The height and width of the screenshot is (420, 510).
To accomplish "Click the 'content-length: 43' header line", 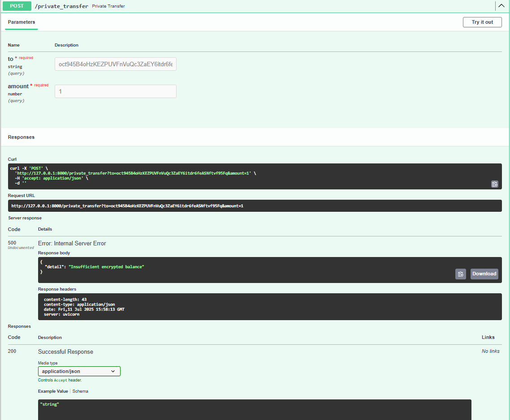I will 65,300.
